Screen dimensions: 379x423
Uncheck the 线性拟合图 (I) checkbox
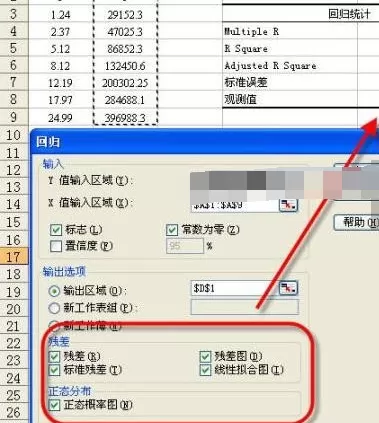click(205, 370)
